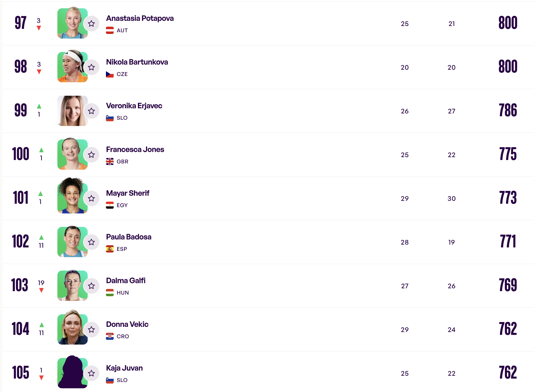Image resolution: width=534 pixels, height=392 pixels.
Task: Open Anastasia Potapova's player profile
Action: point(140,18)
